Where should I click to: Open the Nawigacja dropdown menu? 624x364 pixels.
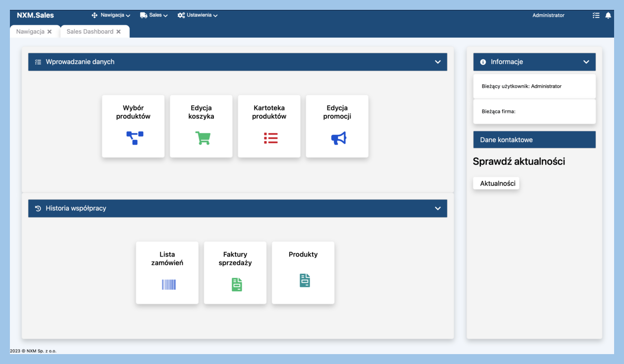point(111,15)
